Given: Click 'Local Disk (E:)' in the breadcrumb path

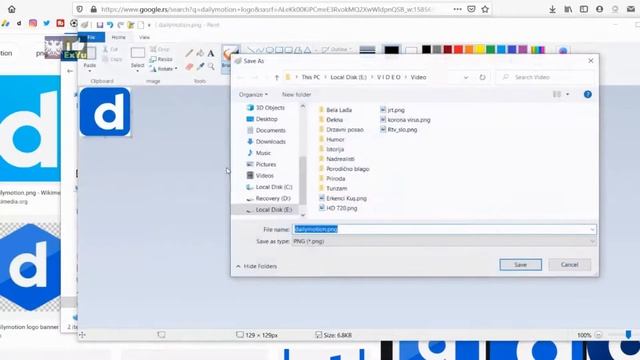Looking at the screenshot, I should click(349, 77).
